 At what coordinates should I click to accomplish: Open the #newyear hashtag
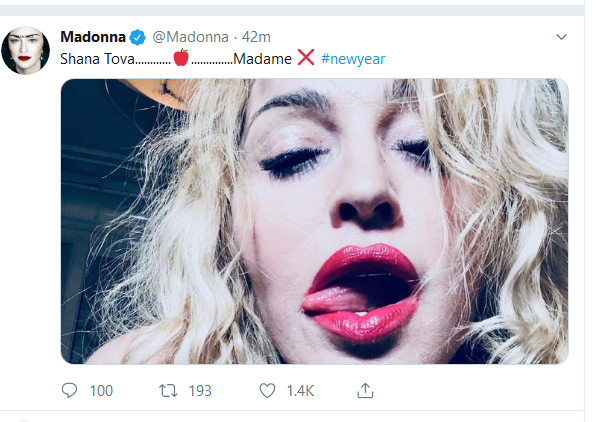353,59
